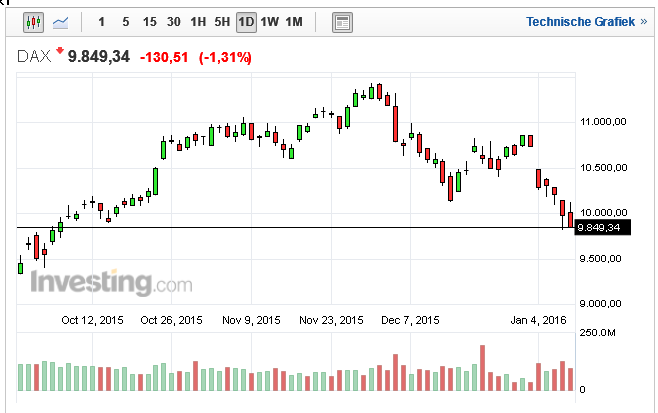Viewport: 658px width, 413px height.
Task: Select the 5H timeframe
Action: 222,22
